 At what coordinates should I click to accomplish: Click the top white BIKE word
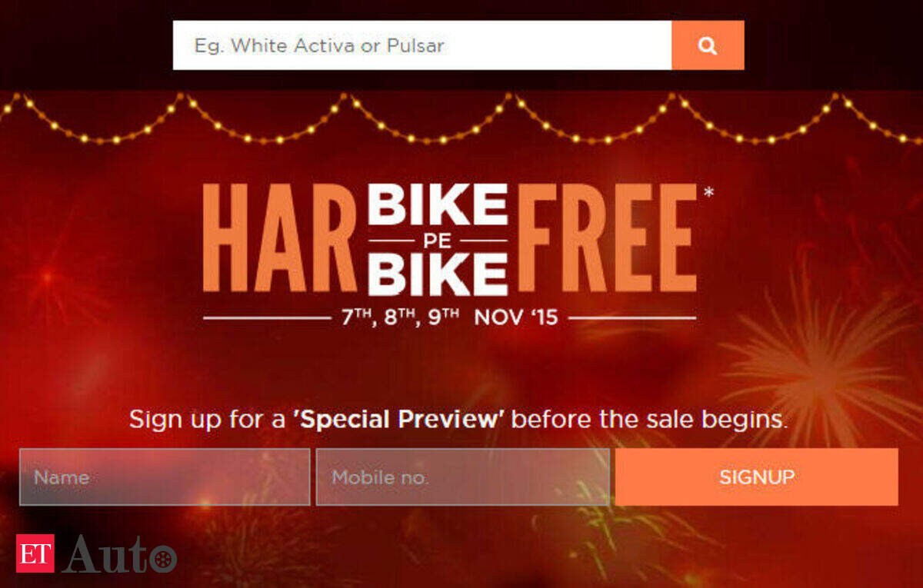pos(438,204)
